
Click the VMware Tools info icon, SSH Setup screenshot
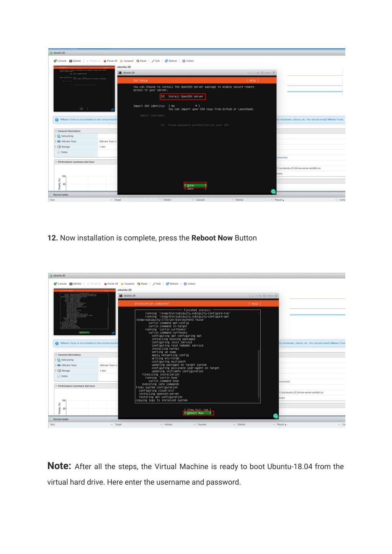(x=57, y=120)
